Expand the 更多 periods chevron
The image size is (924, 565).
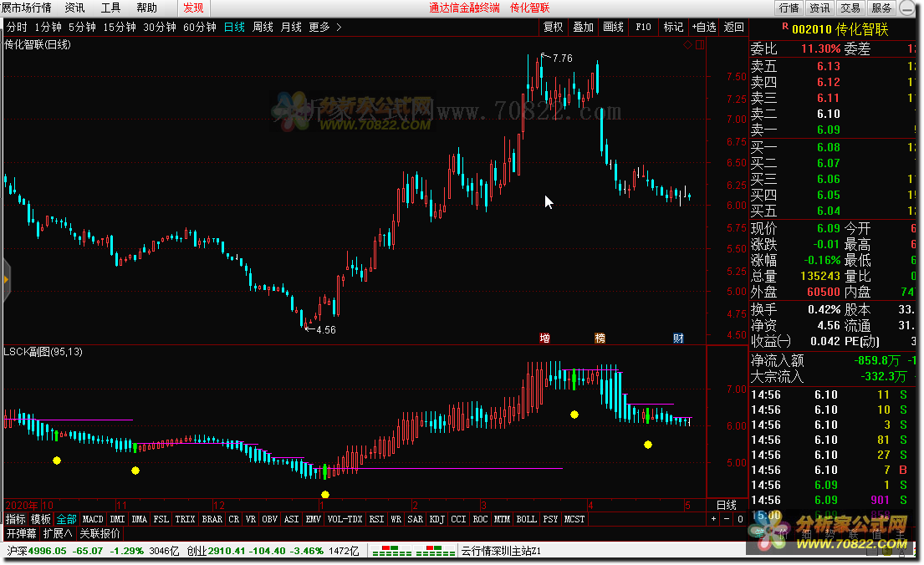tap(339, 27)
